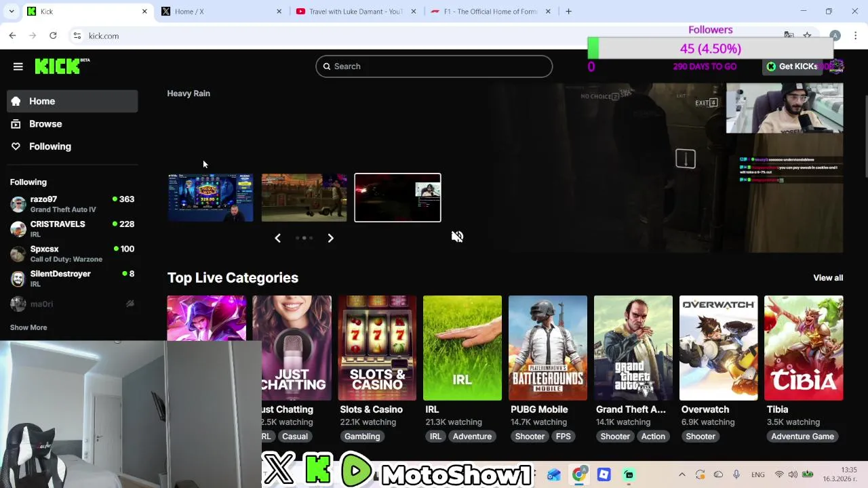Click the Action tag under Grand Theft Auto

[x=653, y=436]
